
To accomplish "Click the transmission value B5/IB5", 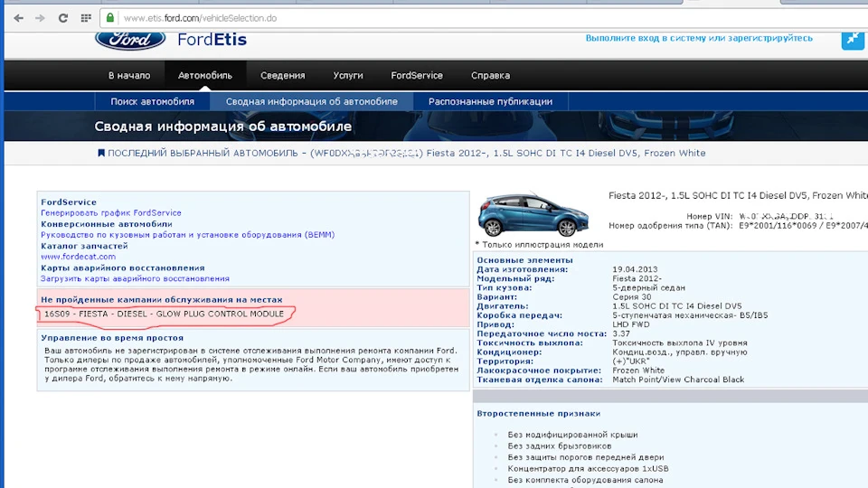I will [690, 315].
